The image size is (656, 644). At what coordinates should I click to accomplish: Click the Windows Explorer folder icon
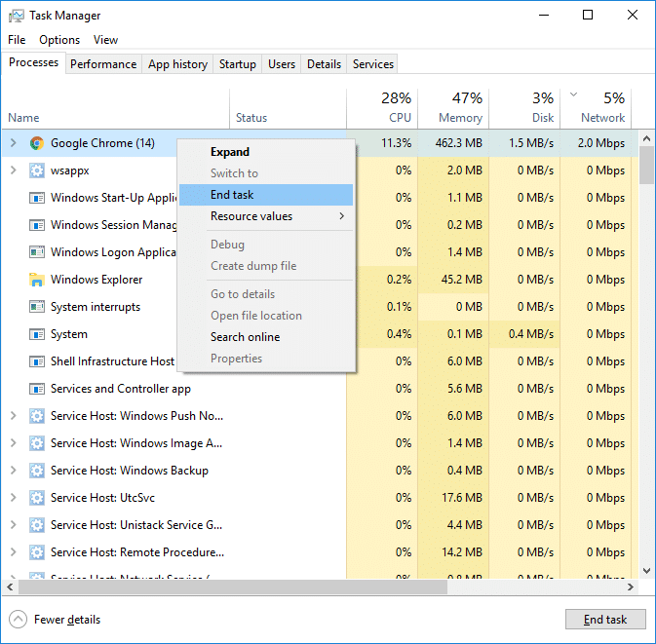[37, 280]
